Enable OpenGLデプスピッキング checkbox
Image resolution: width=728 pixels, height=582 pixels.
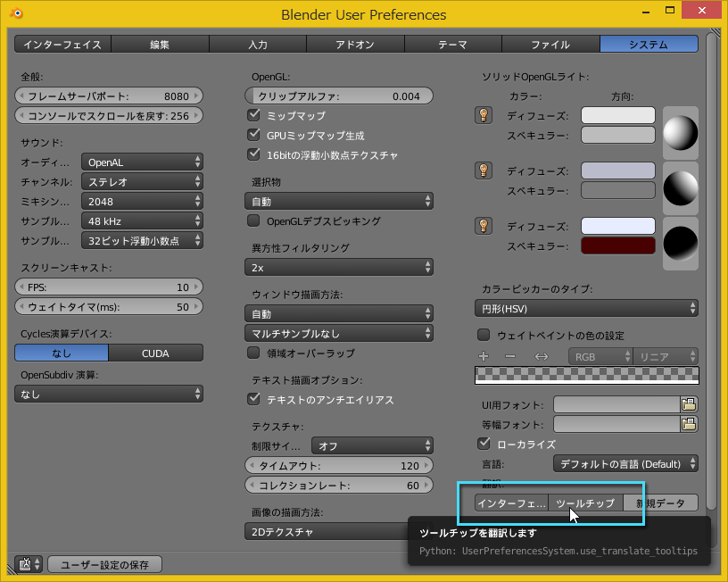(253, 220)
